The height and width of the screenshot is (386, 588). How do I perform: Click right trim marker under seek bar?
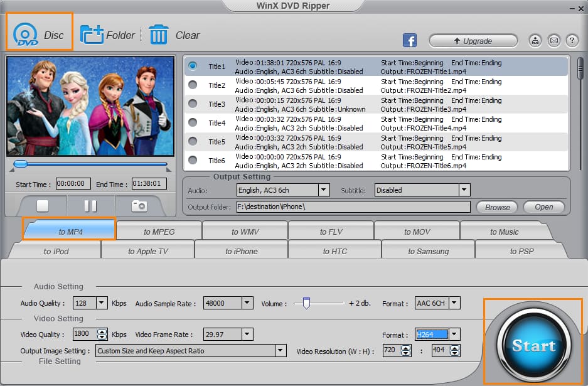tap(169, 170)
